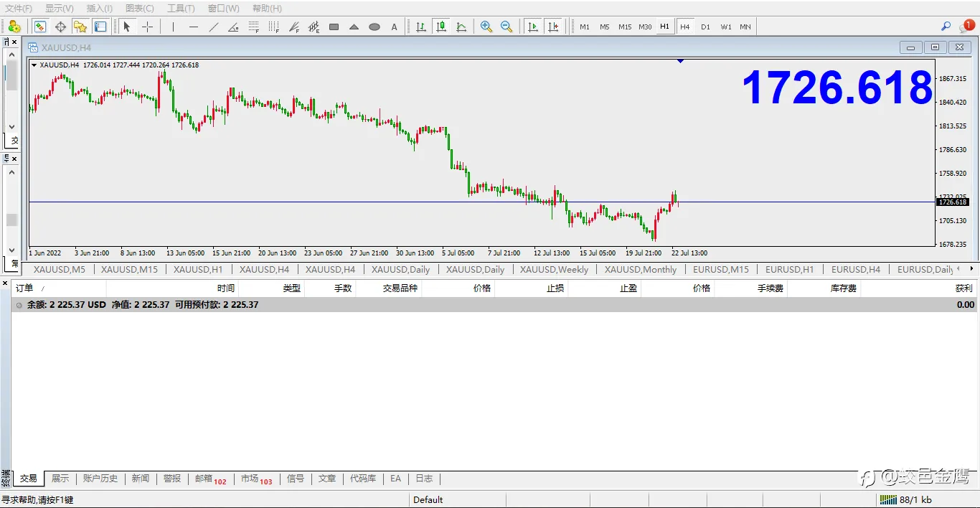The image size is (980, 508).
Task: Zoom out on the chart
Action: click(507, 27)
